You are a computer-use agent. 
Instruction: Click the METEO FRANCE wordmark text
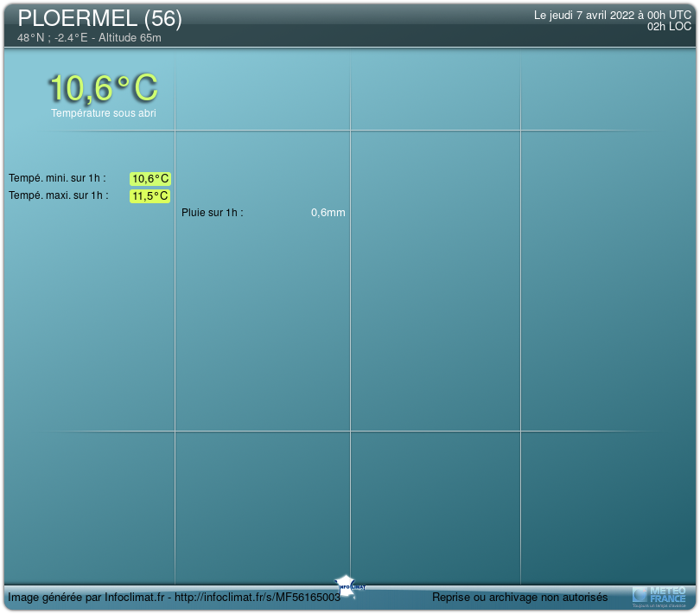(667, 594)
